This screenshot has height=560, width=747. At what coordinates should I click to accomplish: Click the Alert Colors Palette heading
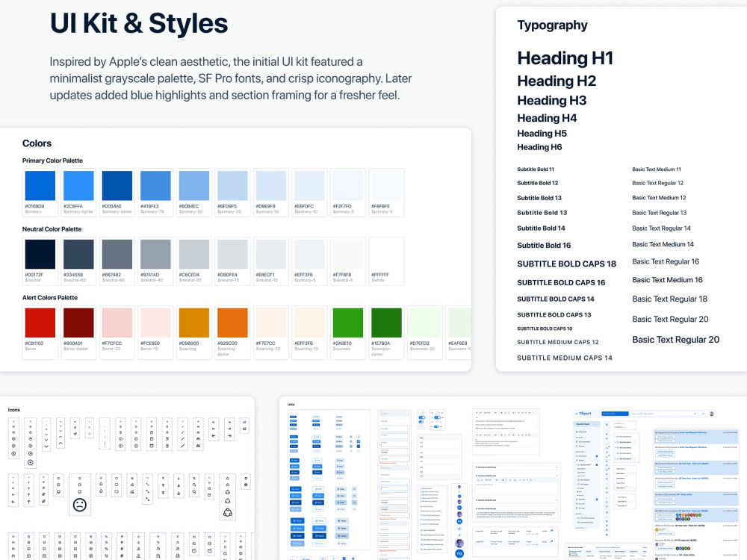click(49, 298)
